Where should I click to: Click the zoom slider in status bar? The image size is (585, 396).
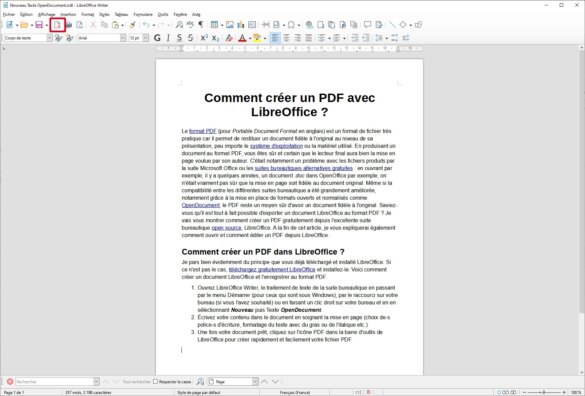[544, 392]
